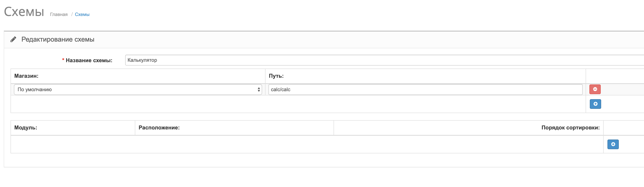Click the Путь column header
The width and height of the screenshot is (644, 187).
(276, 76)
